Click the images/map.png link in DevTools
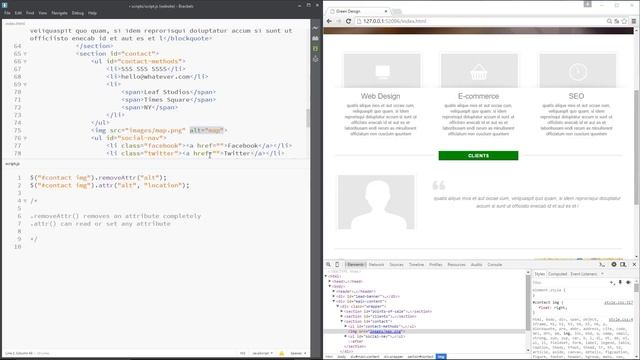640x360 pixels. point(386,332)
